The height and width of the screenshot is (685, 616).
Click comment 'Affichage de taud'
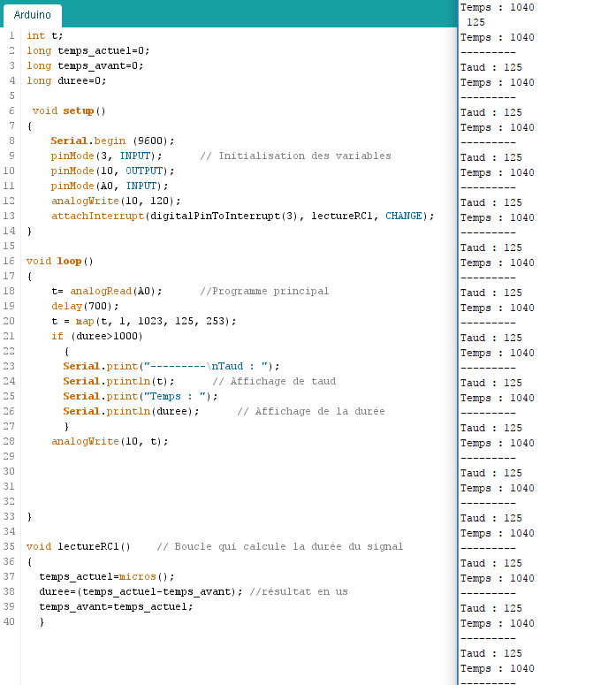point(274,381)
